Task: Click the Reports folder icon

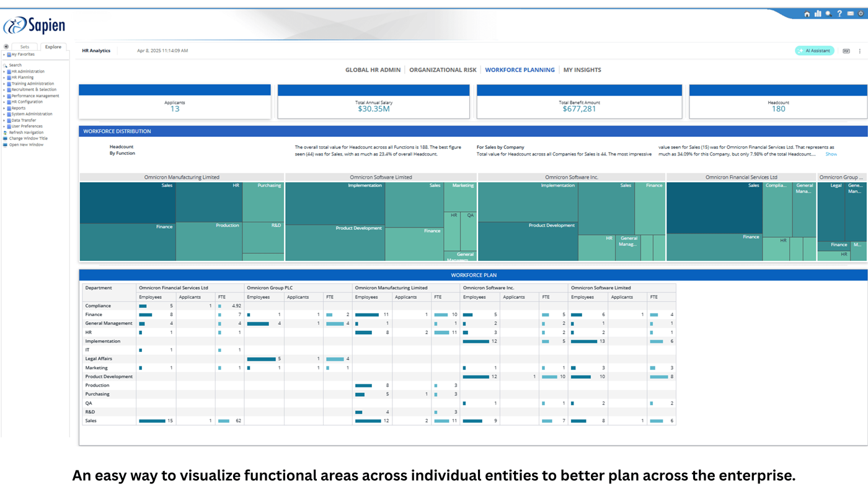Action: (x=9, y=108)
